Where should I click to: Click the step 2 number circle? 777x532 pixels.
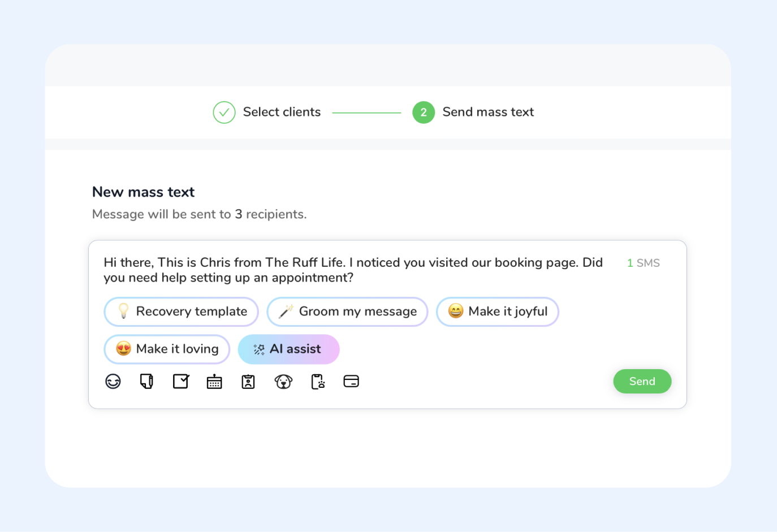click(424, 113)
